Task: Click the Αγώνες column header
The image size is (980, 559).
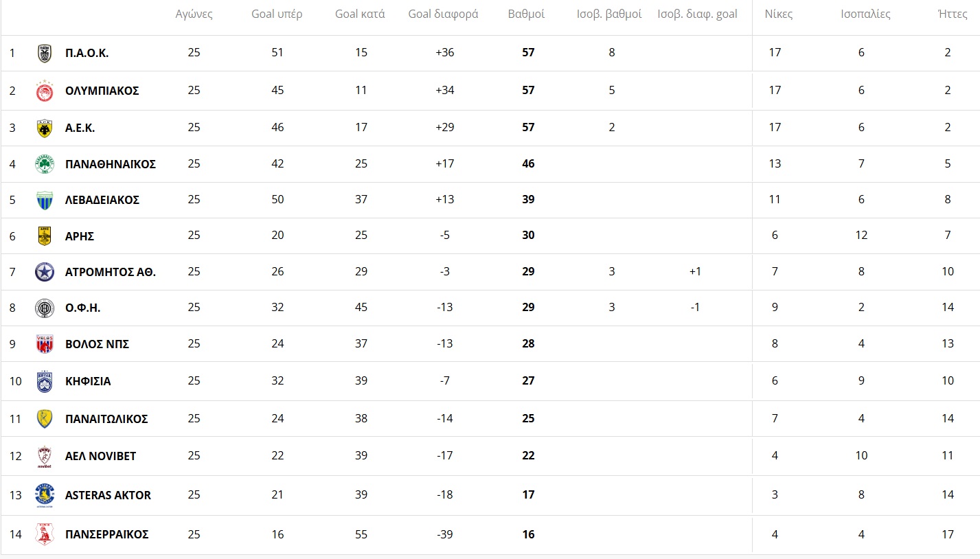Action: (x=194, y=14)
